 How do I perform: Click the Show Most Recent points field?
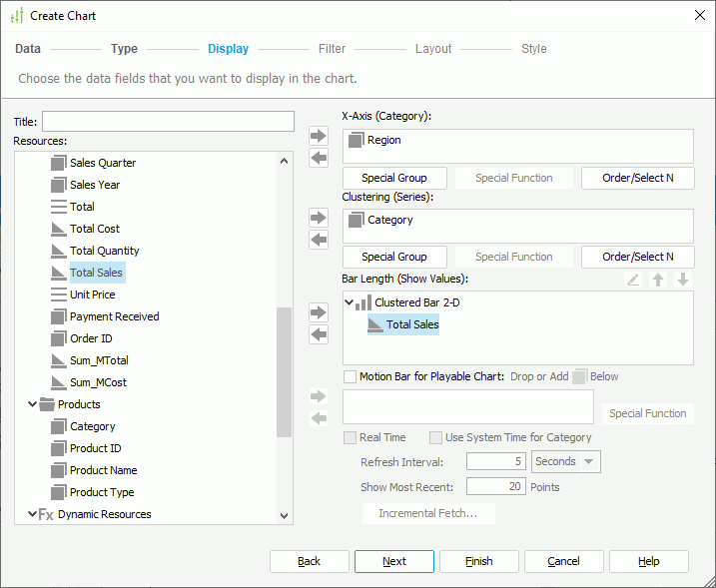pos(496,486)
